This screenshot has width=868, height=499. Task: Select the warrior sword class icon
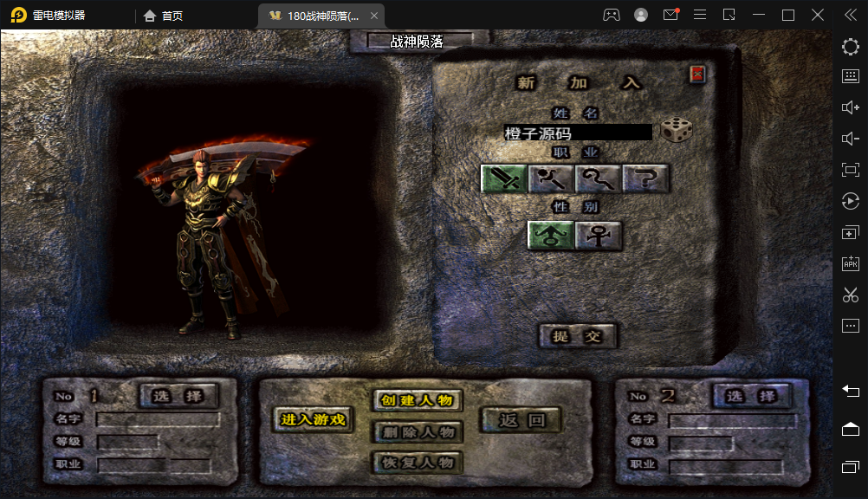click(x=504, y=178)
